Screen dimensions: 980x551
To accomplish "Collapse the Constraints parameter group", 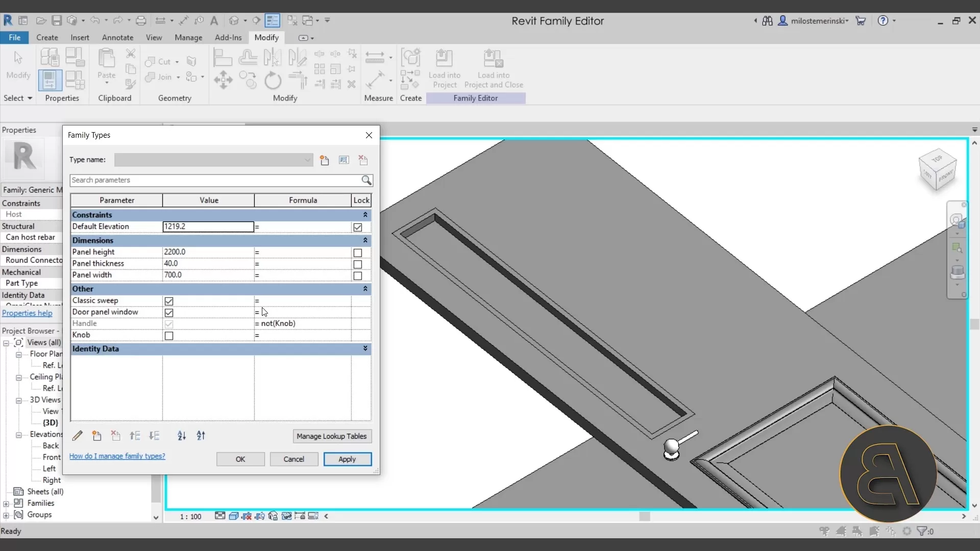I will (365, 215).
